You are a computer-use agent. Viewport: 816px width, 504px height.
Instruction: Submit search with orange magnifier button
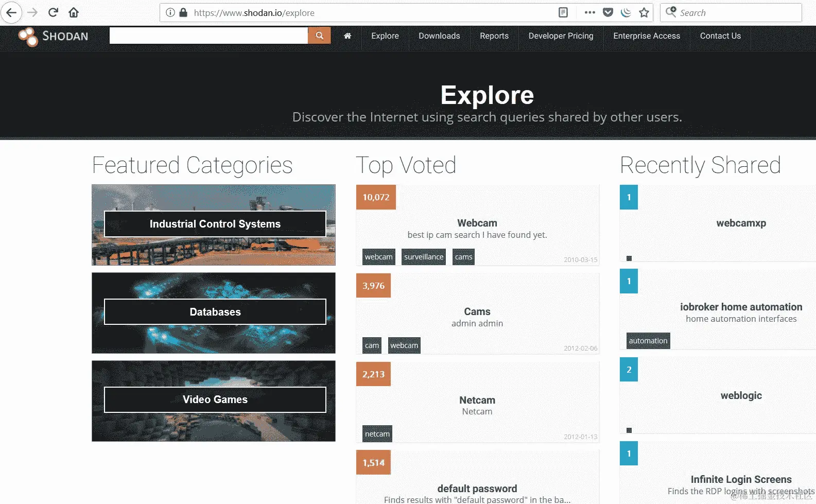(x=319, y=36)
